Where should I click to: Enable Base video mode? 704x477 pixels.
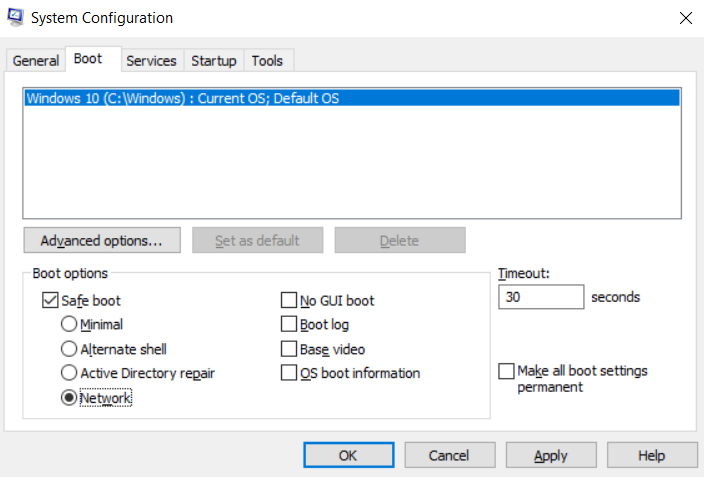(289, 349)
